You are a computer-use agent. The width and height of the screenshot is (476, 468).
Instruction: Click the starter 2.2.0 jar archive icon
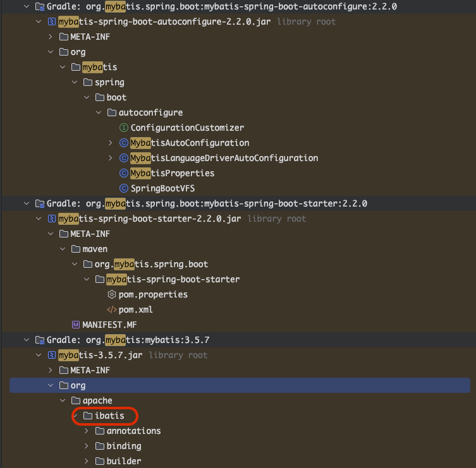point(52,219)
